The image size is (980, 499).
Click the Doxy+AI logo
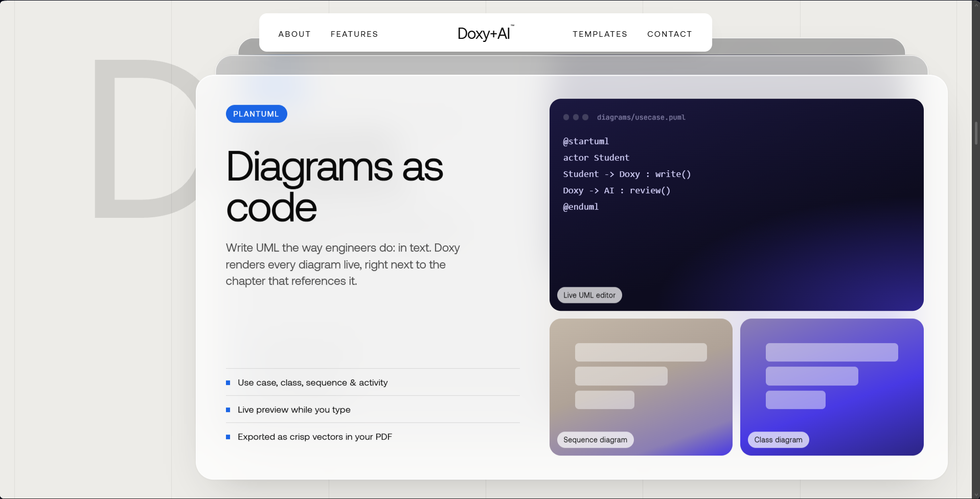click(x=486, y=33)
